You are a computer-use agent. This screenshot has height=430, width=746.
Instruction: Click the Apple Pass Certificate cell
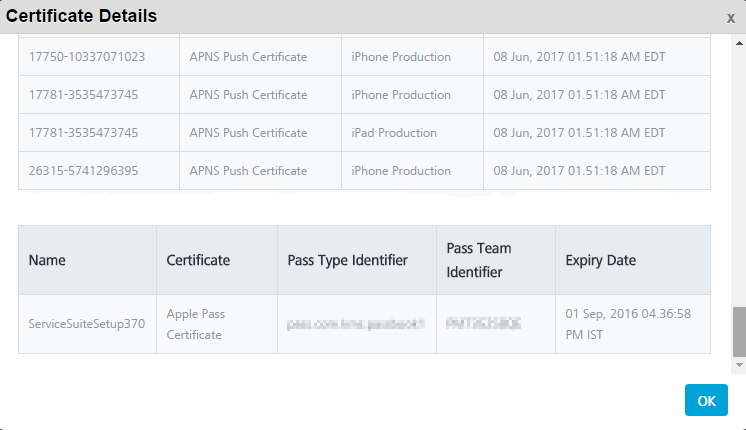(x=217, y=324)
